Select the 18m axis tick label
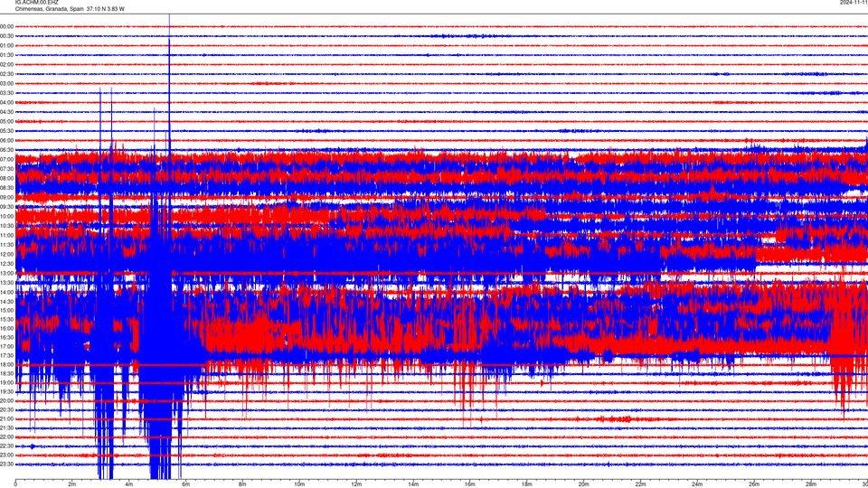 pyautogui.click(x=527, y=484)
